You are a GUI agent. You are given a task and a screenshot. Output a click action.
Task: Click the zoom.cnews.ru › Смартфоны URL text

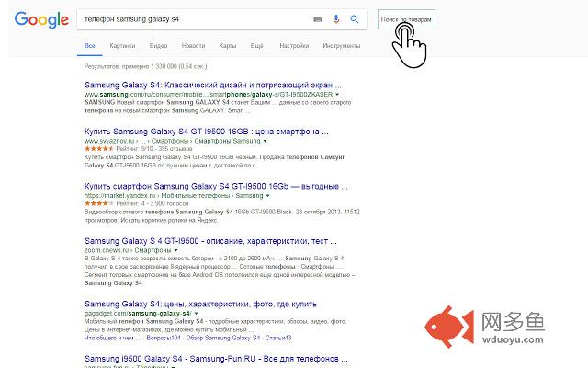pyautogui.click(x=128, y=250)
